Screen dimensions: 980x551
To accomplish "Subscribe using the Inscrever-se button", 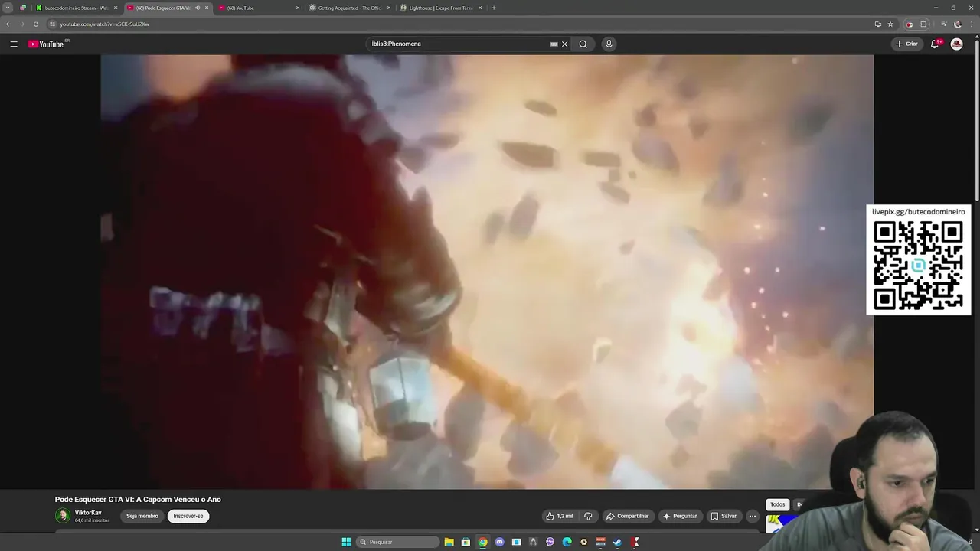I will click(188, 516).
